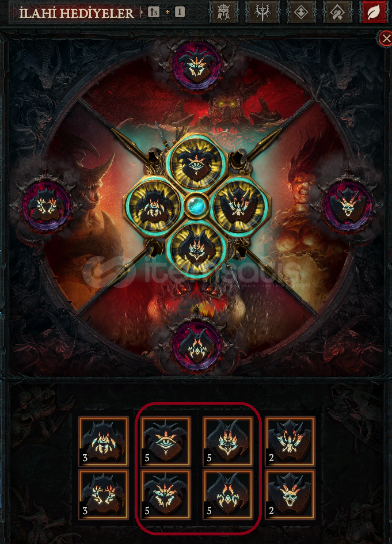Click the bottom purple outer gift socket
The image size is (392, 544).
[x=197, y=345]
